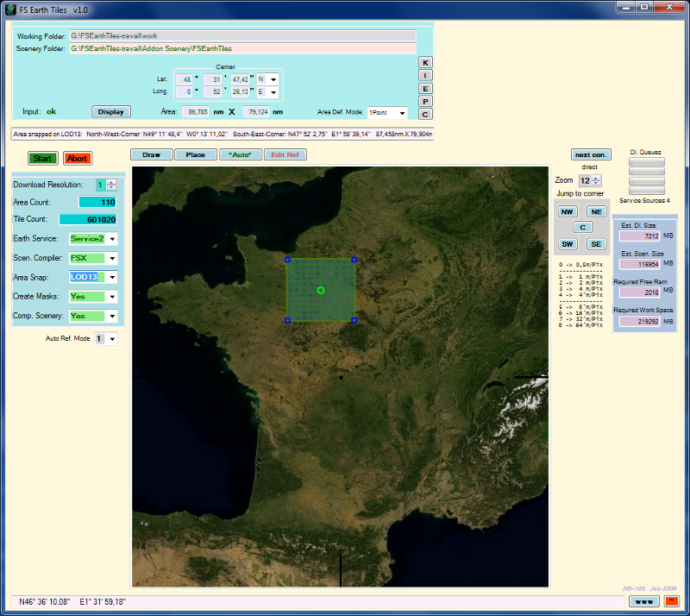Select the Draw mode button
Viewport: 690px width, 616px height.
152,154
